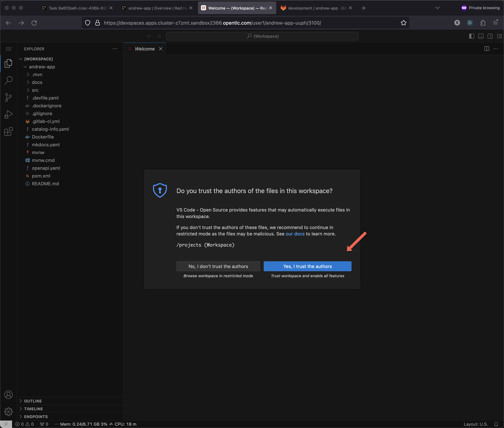This screenshot has height=428, width=504.
Task: Open the Source Control view icon
Action: (9, 97)
